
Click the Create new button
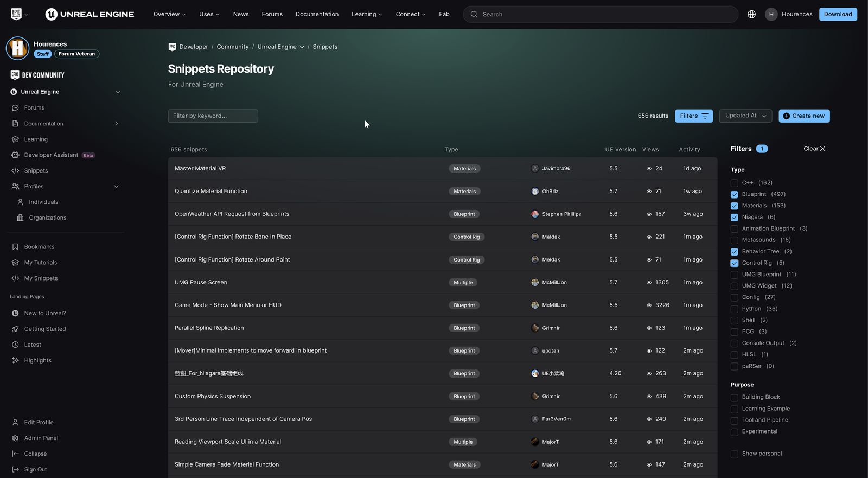click(803, 116)
